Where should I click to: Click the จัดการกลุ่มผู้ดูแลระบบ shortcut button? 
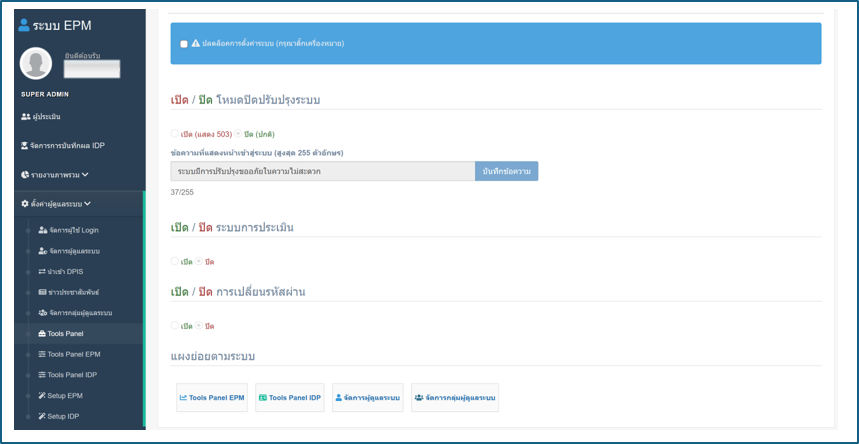click(x=455, y=397)
